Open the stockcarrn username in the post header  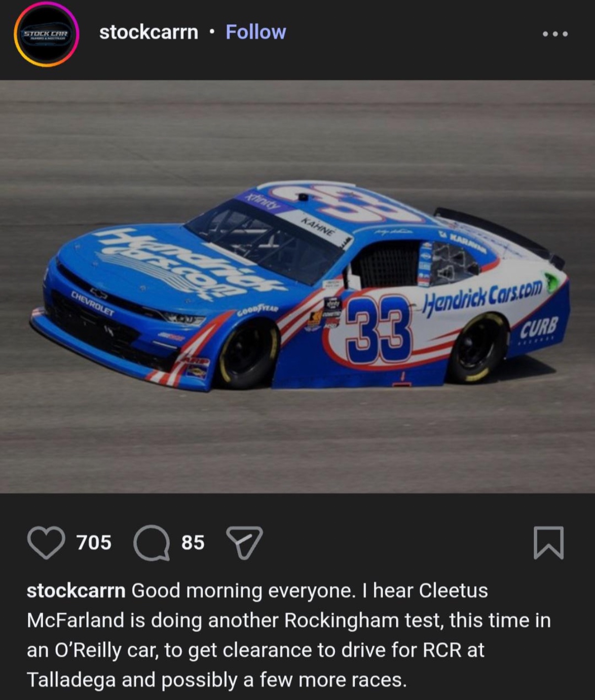(149, 32)
